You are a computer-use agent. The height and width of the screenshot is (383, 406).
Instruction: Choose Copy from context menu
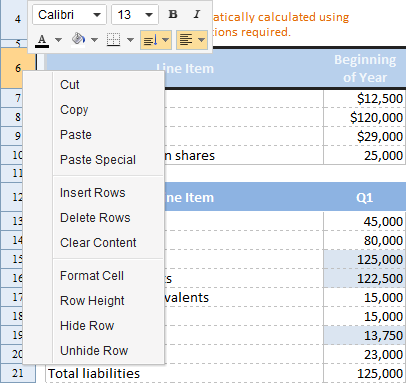(x=108, y=110)
